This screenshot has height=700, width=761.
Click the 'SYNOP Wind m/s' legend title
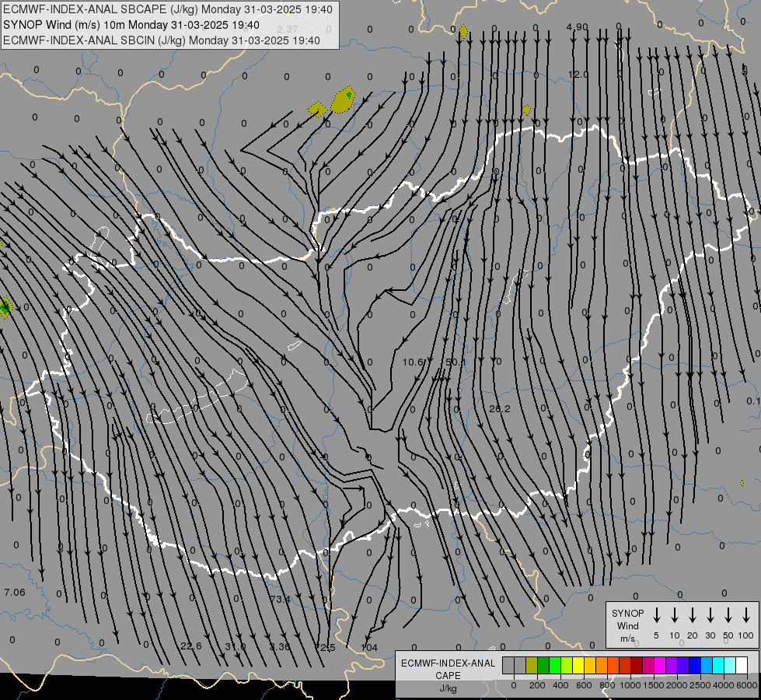(x=627, y=625)
